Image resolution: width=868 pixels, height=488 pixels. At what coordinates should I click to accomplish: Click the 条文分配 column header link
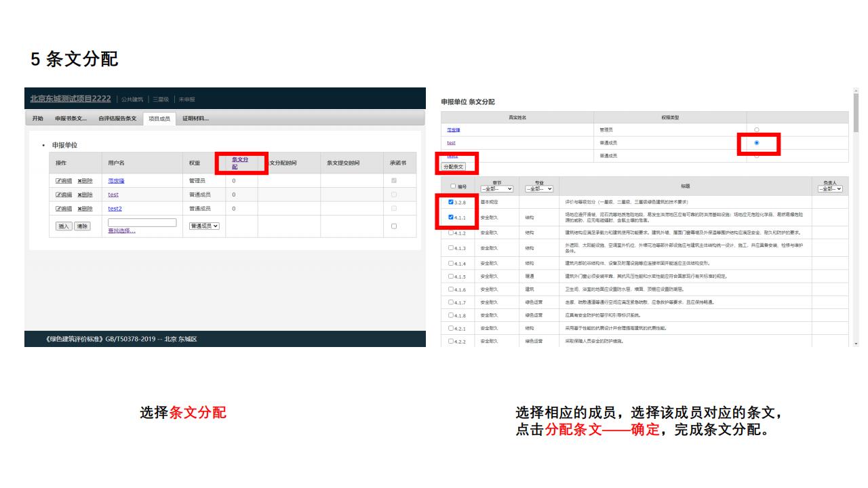[239, 163]
